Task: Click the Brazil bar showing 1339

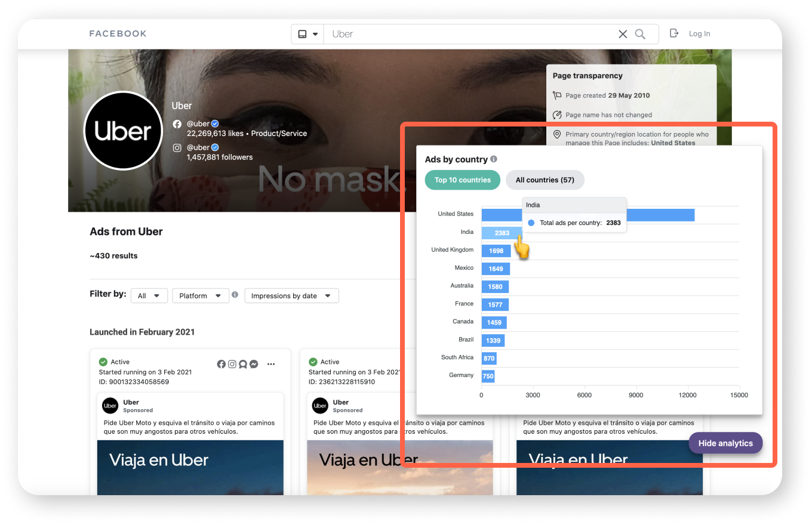Action: (x=493, y=340)
